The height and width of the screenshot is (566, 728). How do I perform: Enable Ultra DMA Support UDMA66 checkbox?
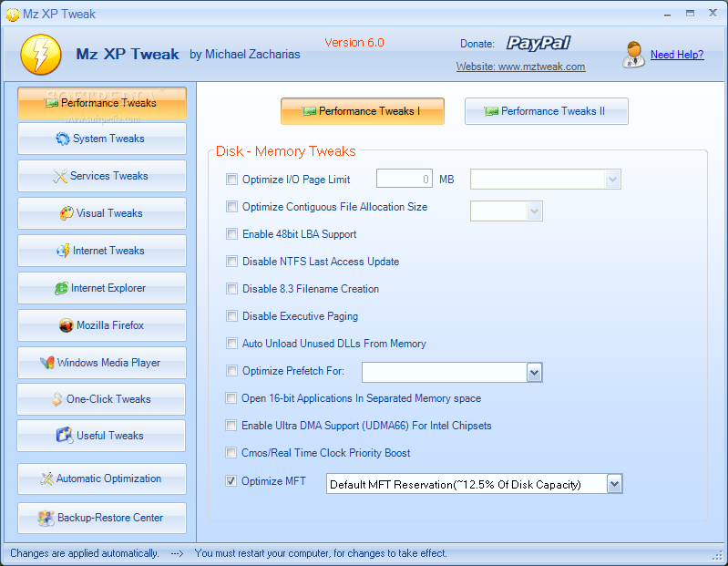coord(231,426)
